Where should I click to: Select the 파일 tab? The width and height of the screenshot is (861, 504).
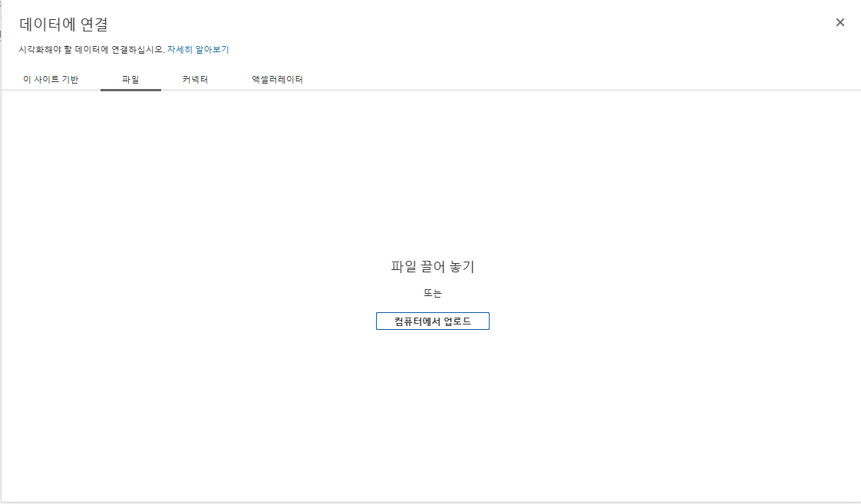(x=130, y=80)
